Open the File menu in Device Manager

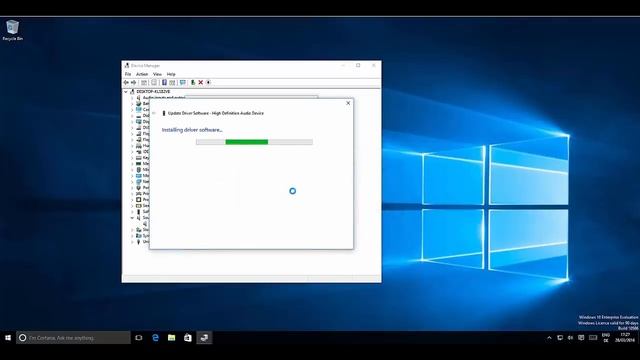[x=128, y=74]
